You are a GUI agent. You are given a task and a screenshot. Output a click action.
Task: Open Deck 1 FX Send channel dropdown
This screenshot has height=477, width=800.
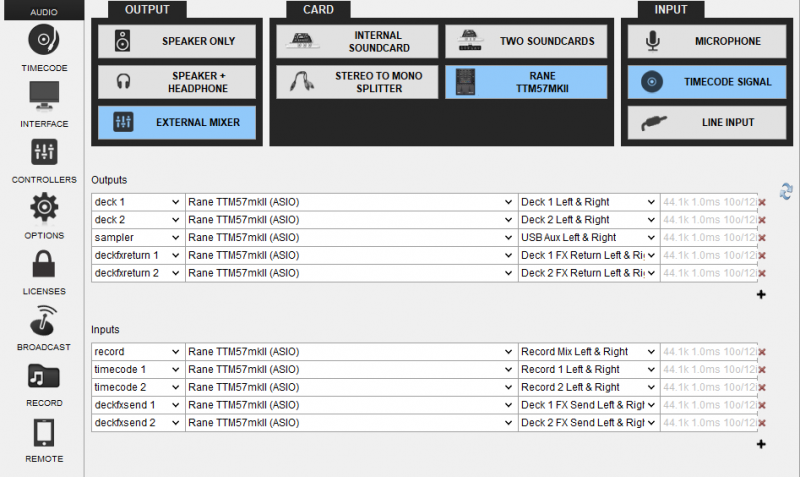(589, 405)
